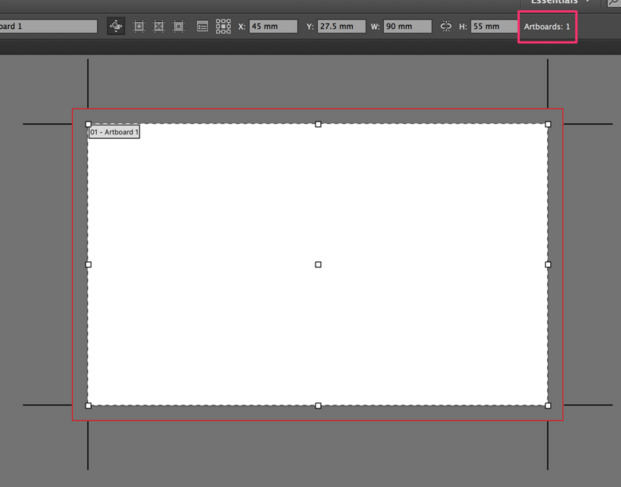Toggle constrain width and height link icon
The height and width of the screenshot is (487, 621).
tap(446, 27)
